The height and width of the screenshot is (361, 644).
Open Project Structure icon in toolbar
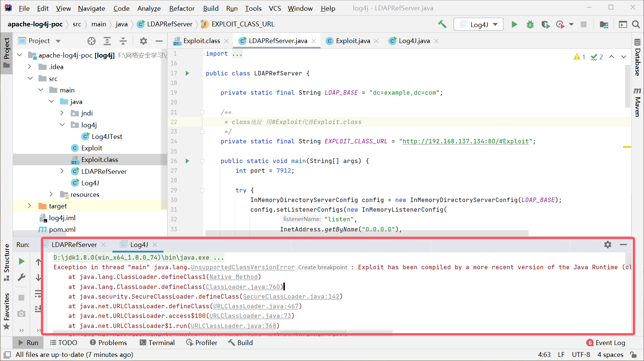[604, 25]
